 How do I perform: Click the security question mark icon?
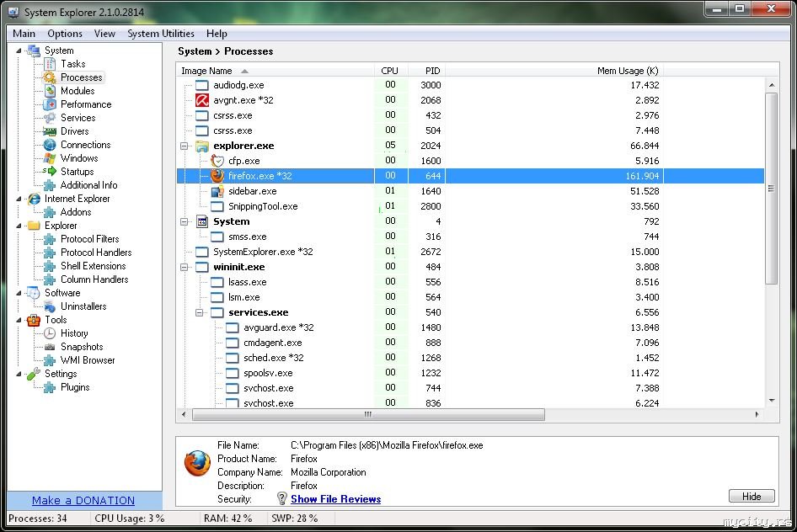pos(282,498)
